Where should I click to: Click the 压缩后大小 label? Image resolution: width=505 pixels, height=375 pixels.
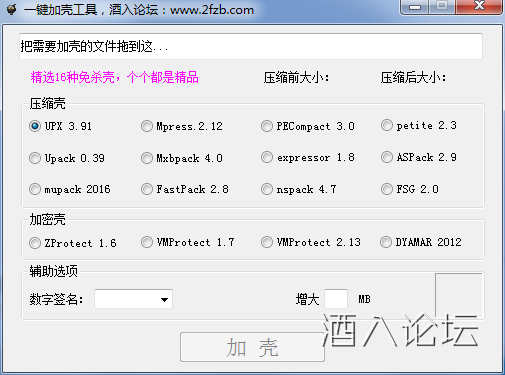coord(413,78)
